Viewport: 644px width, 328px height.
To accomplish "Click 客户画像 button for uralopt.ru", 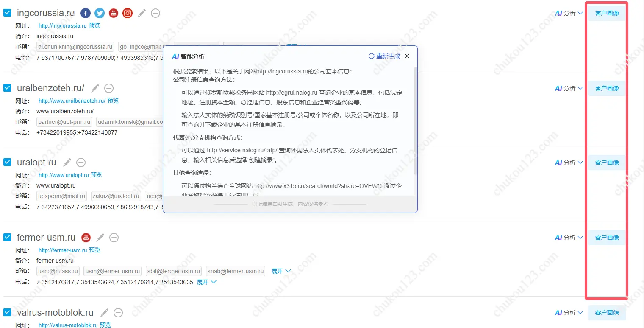I will [607, 163].
